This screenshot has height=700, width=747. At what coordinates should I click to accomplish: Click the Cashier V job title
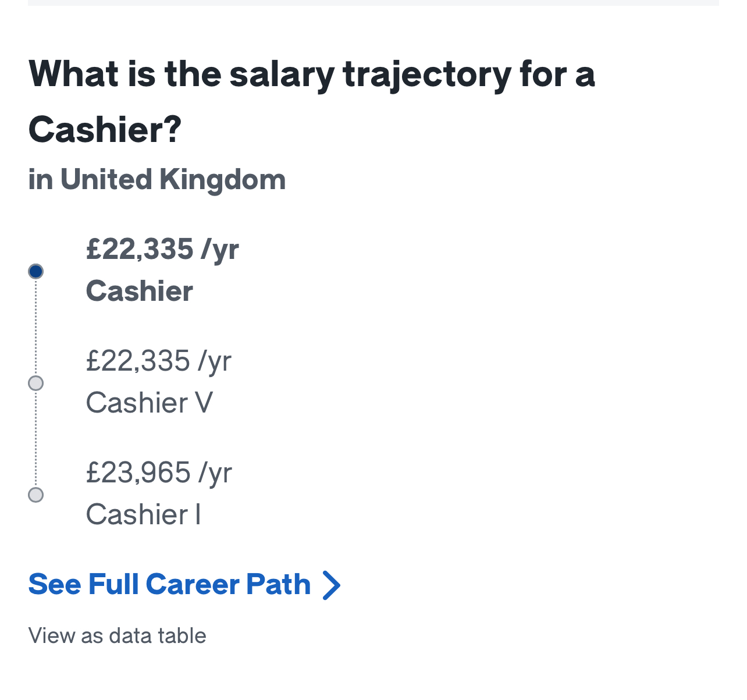point(150,403)
